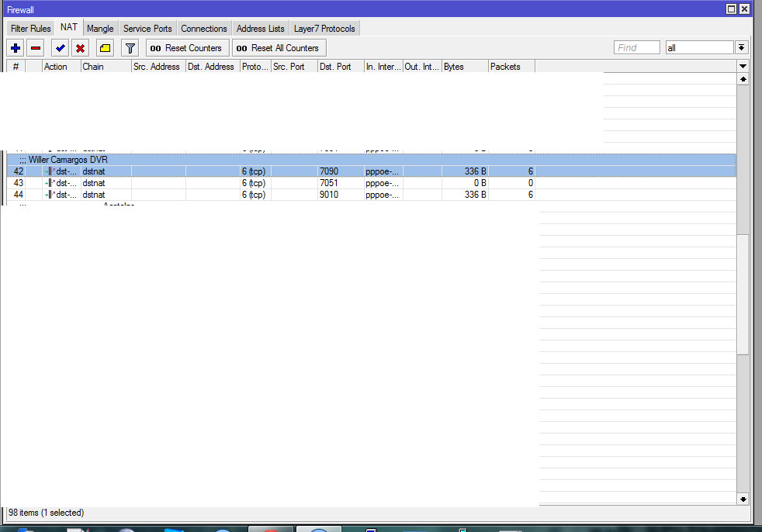The image size is (762, 532).
Task: Click Reset Counters button
Action: point(187,48)
